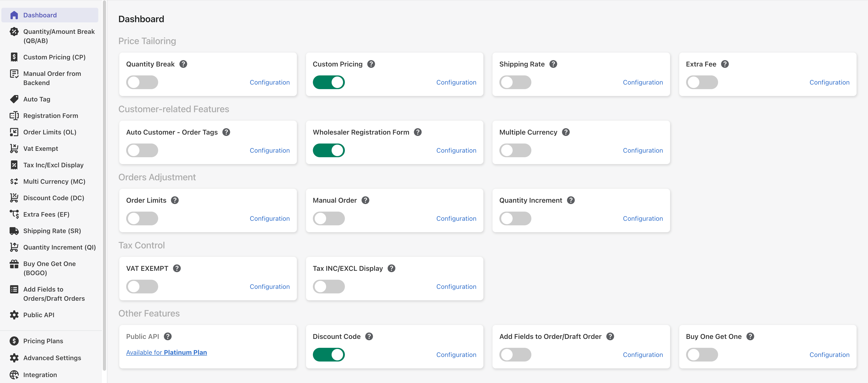The width and height of the screenshot is (868, 383).
Task: Enable the VAT EXEMPT toggle
Action: pyautogui.click(x=142, y=287)
